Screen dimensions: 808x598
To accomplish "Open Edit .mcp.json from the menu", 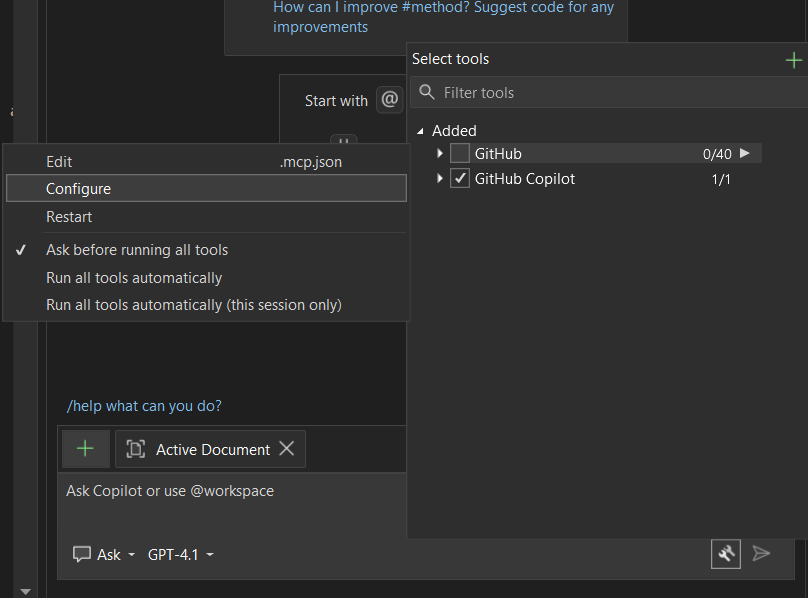I will (x=59, y=161).
